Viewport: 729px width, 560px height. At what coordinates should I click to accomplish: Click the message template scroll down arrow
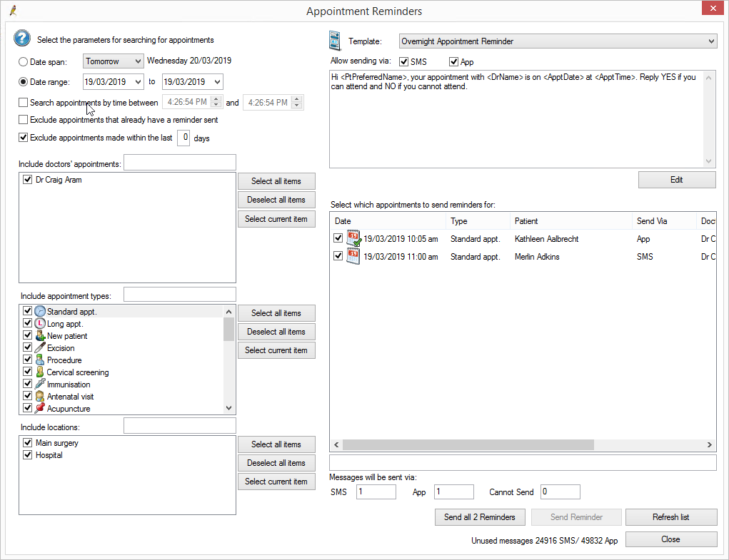pyautogui.click(x=708, y=161)
